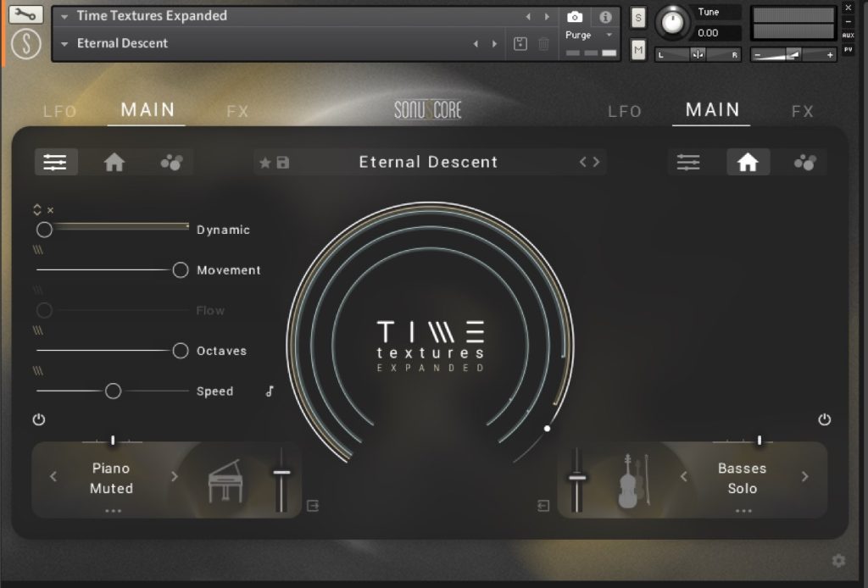Viewport: 868px width, 588px height.
Task: Open the settings gear at bottom right
Action: [x=838, y=560]
